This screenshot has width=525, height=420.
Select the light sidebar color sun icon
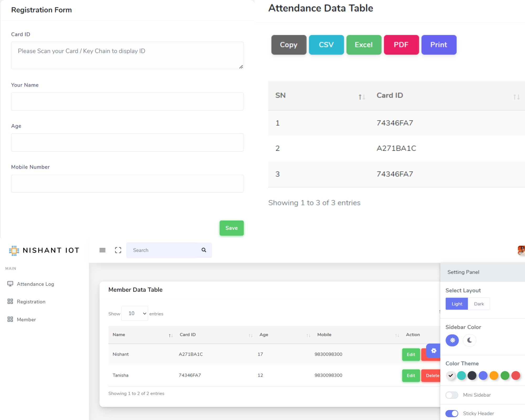[x=452, y=340]
